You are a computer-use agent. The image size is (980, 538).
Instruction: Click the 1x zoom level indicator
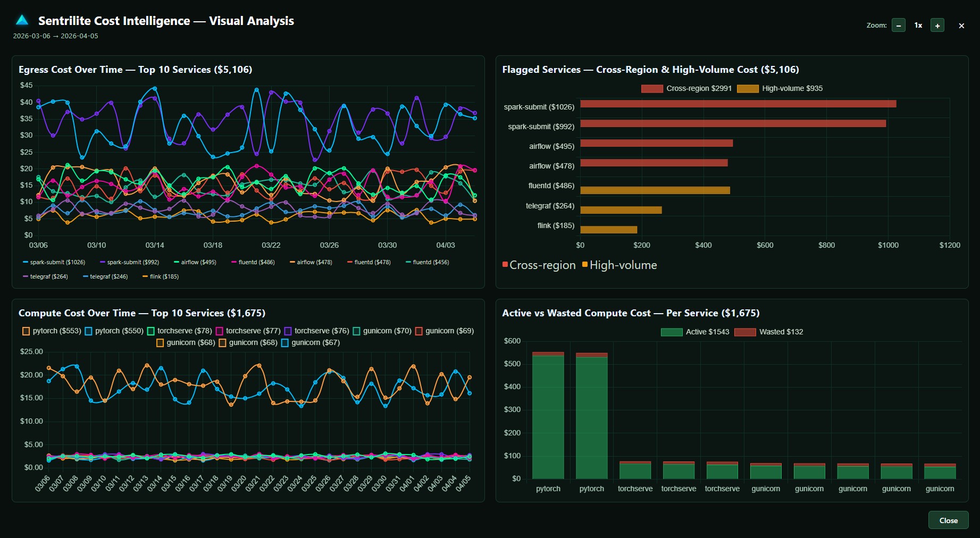[x=918, y=25]
